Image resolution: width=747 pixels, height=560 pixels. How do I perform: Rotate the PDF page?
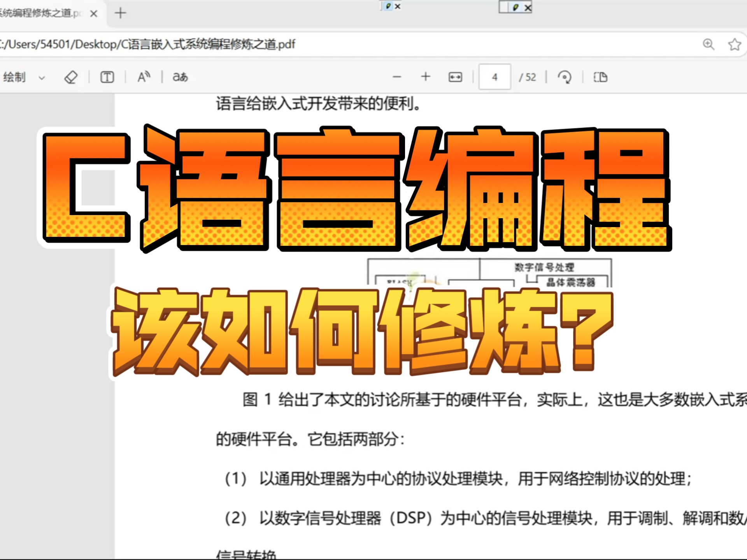pos(565,77)
